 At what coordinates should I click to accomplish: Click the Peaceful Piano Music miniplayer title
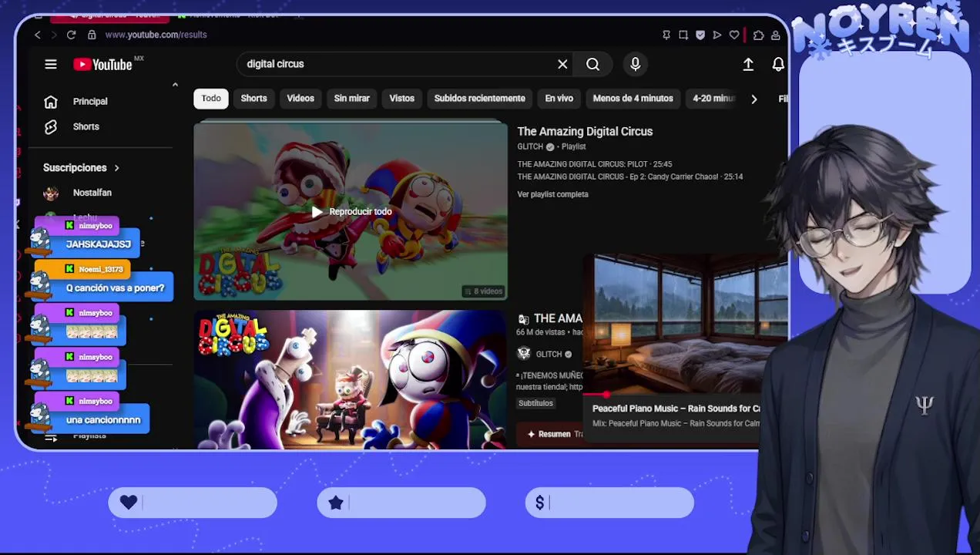(676, 409)
